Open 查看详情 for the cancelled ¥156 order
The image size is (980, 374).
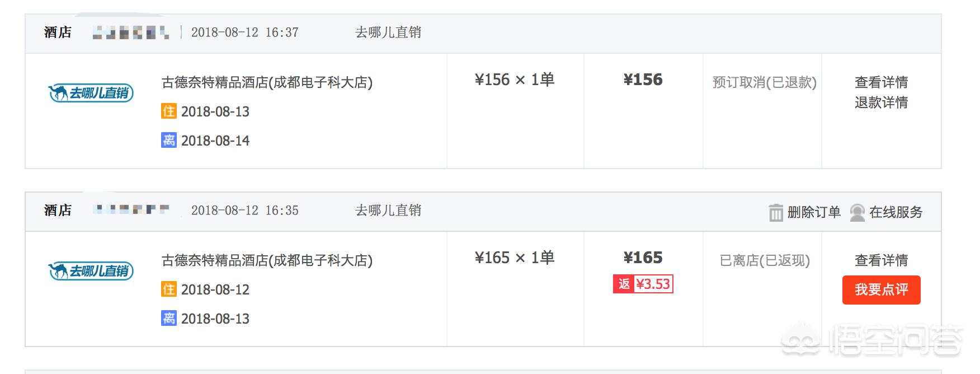881,82
